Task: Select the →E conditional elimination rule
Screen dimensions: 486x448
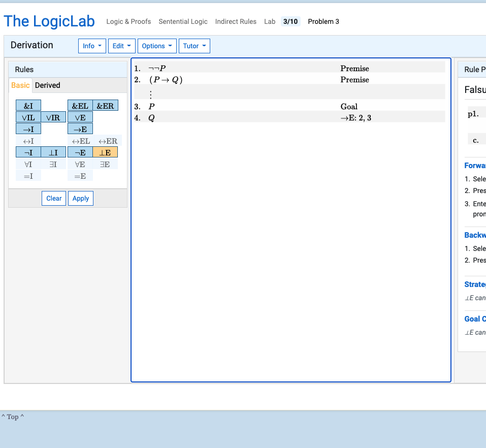Action: pyautogui.click(x=79, y=129)
